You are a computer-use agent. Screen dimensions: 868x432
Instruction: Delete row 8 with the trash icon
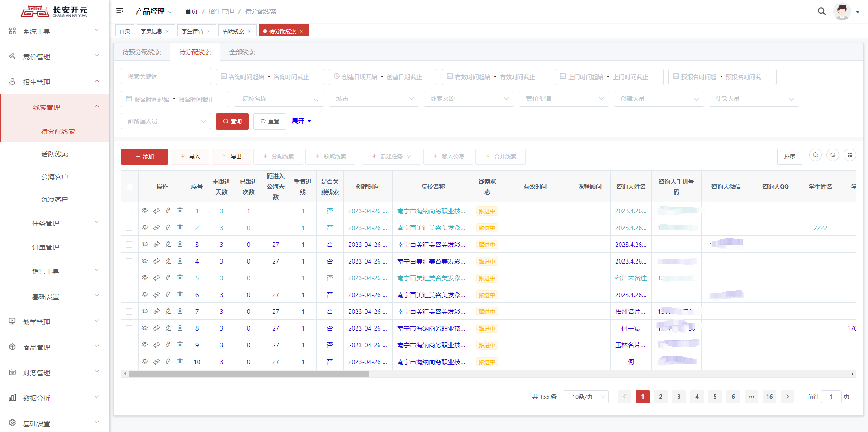click(x=180, y=328)
